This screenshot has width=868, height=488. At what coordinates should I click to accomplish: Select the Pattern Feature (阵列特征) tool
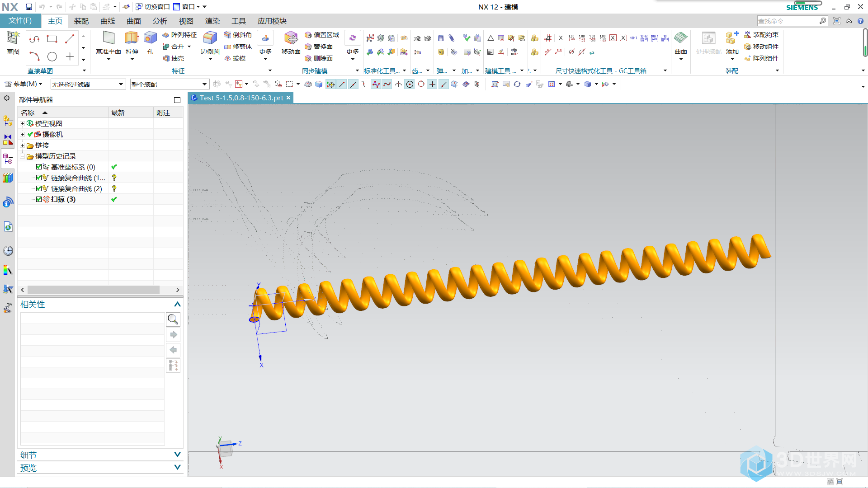pyautogui.click(x=179, y=35)
